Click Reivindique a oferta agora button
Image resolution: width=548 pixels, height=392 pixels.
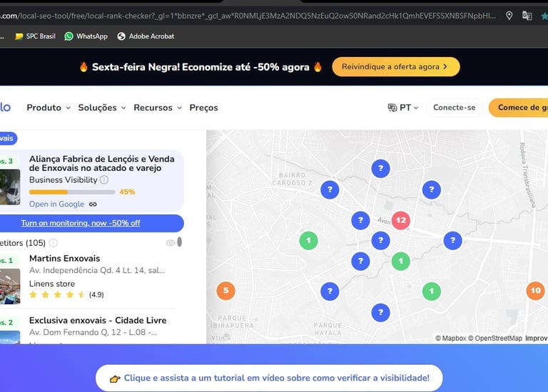395,67
